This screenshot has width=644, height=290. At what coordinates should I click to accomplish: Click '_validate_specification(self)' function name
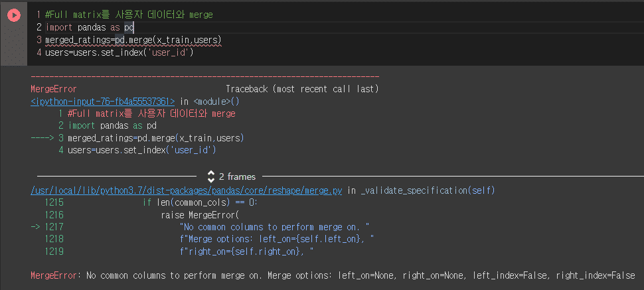[x=428, y=190]
